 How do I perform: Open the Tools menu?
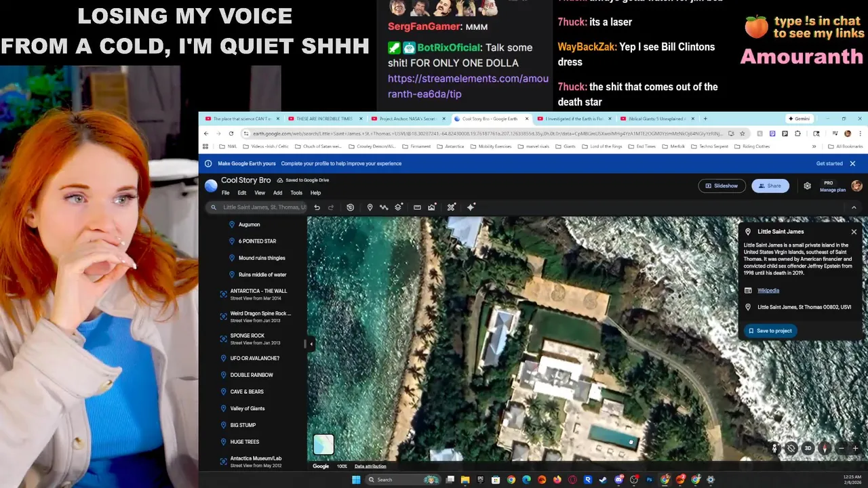point(296,193)
